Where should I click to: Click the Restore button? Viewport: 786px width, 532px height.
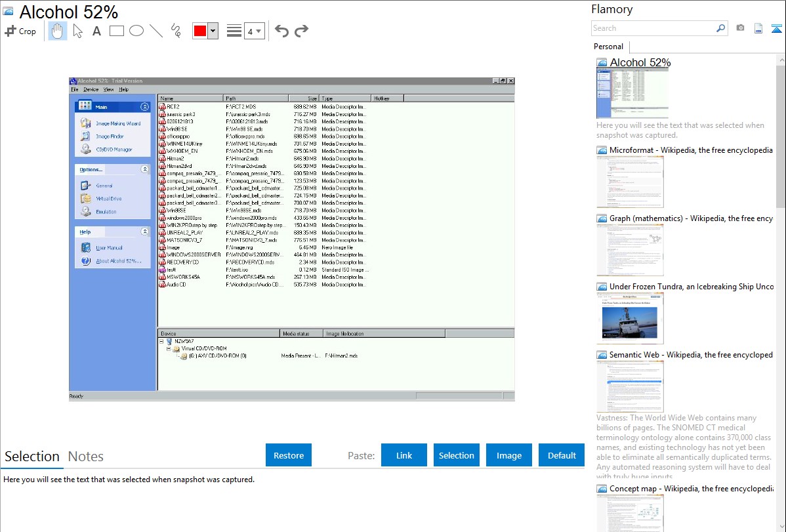click(x=289, y=455)
